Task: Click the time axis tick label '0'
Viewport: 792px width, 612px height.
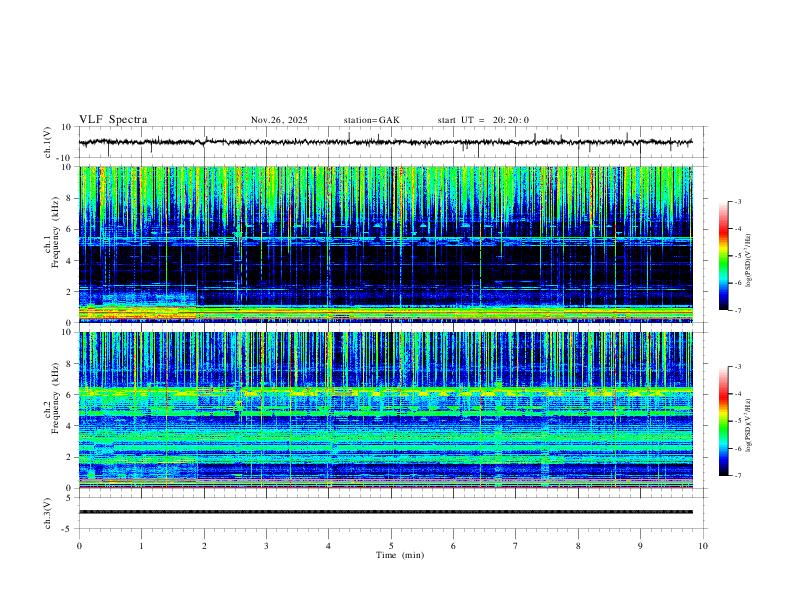Action: click(79, 546)
